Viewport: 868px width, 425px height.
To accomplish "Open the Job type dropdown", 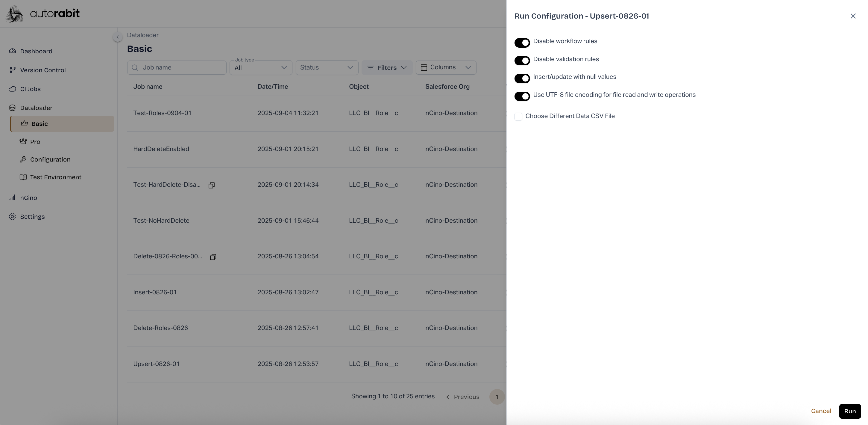I will 261,68.
